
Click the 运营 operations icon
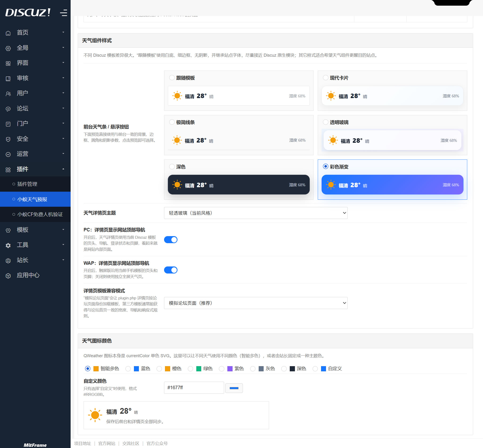(x=8, y=154)
